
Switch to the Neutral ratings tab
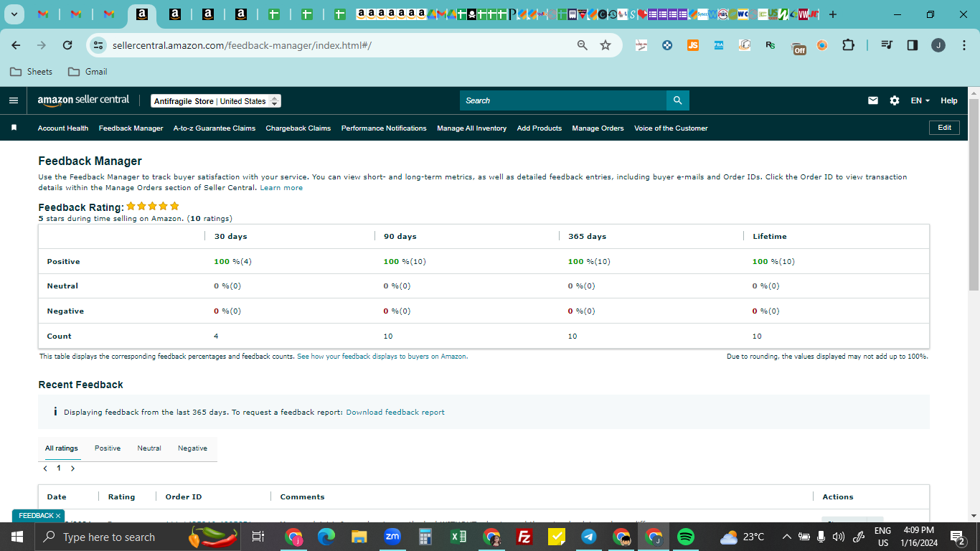point(149,448)
